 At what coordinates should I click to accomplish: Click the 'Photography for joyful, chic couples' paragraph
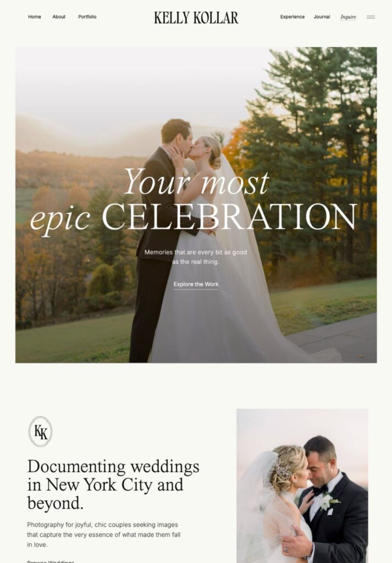pos(104,534)
